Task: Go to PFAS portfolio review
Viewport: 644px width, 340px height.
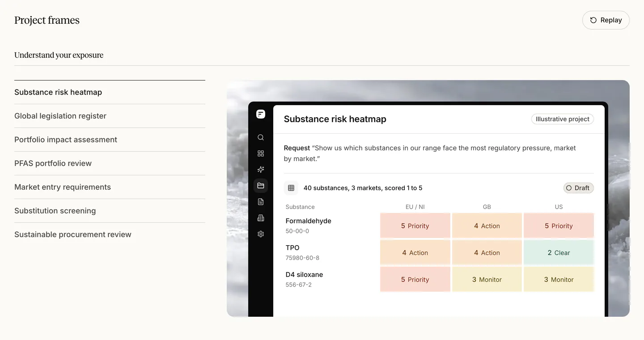Action: (x=110, y=163)
